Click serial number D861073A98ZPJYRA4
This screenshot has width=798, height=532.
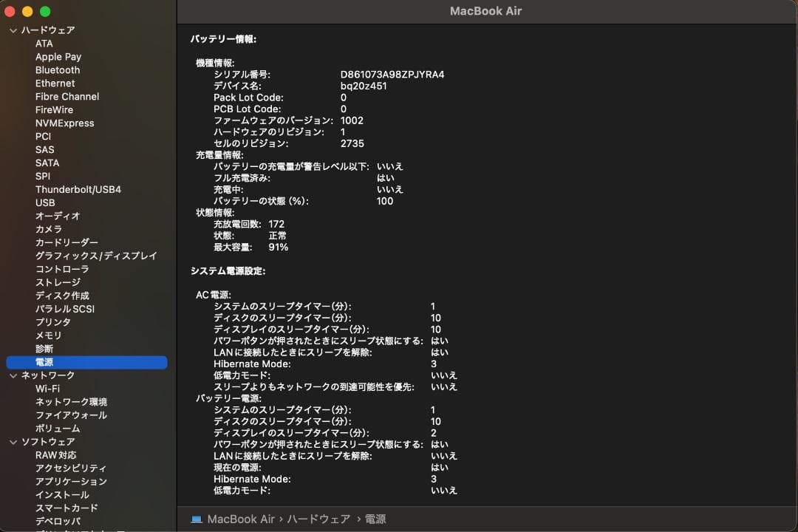(x=392, y=75)
